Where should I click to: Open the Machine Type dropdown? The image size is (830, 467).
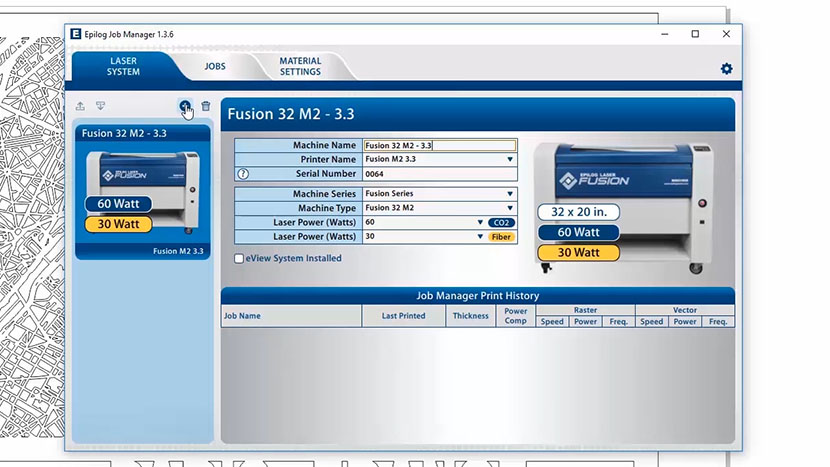[x=509, y=208]
